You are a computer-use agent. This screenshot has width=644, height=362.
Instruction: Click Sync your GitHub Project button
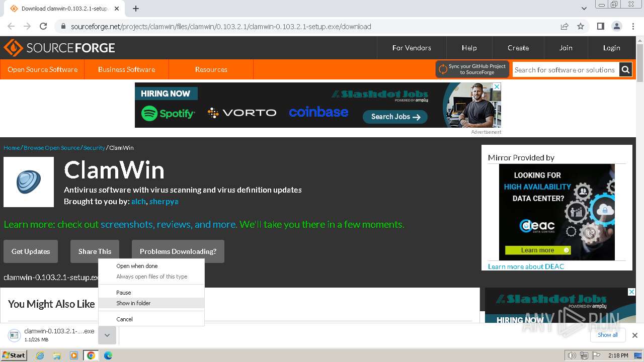(472, 69)
